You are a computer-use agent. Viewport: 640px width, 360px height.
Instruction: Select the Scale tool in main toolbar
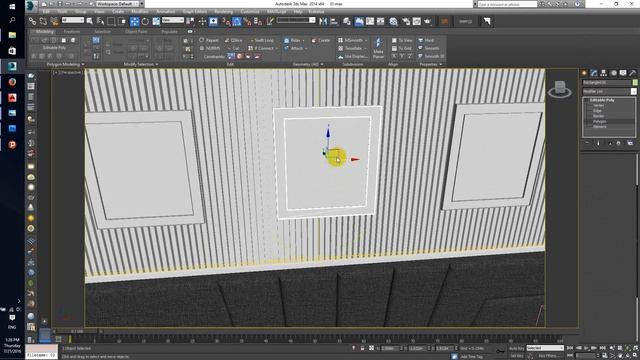(156, 21)
